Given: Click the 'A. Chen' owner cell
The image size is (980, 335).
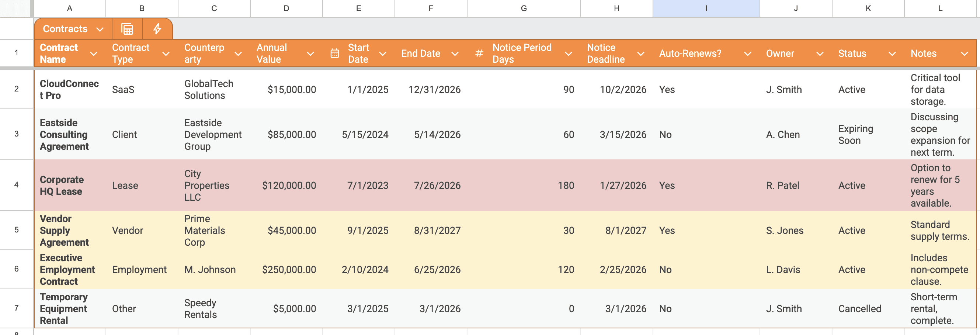Looking at the screenshot, I should click(796, 134).
